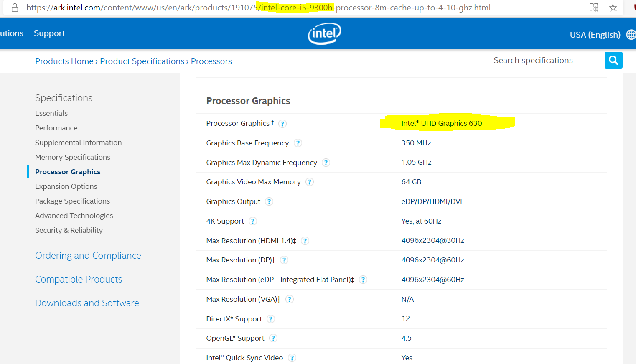Click Intel UHD Graphics 630 value
This screenshot has height=364, width=636.
coord(442,123)
